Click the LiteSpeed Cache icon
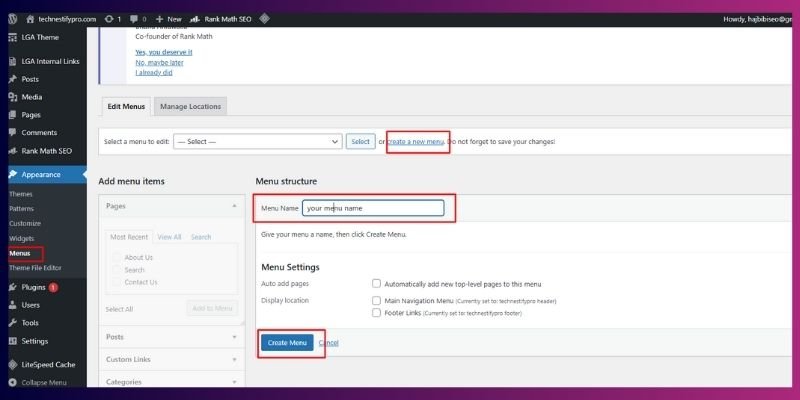Image resolution: width=800 pixels, height=400 pixels. (11, 364)
